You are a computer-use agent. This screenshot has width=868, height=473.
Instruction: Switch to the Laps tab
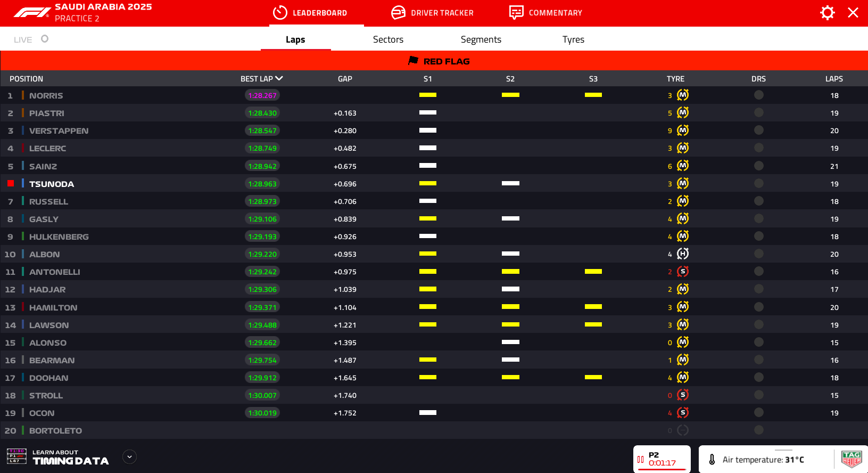(295, 39)
